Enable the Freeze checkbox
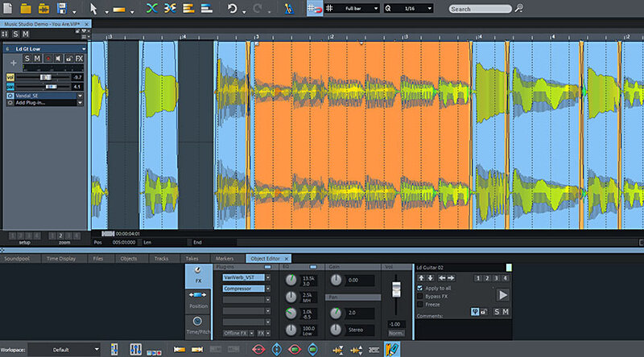The image size is (644, 357). 419,305
